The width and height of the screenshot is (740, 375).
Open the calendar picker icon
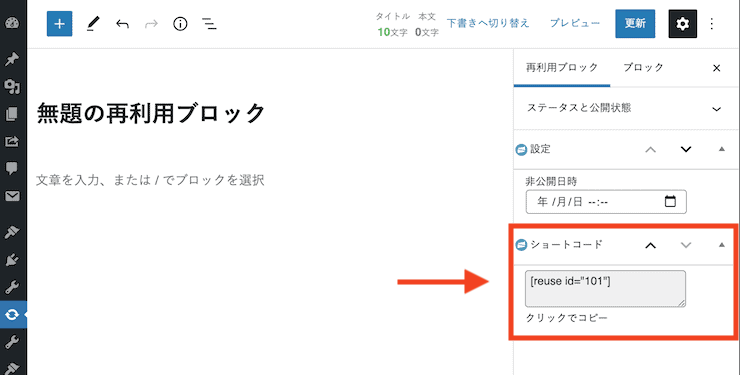click(670, 201)
